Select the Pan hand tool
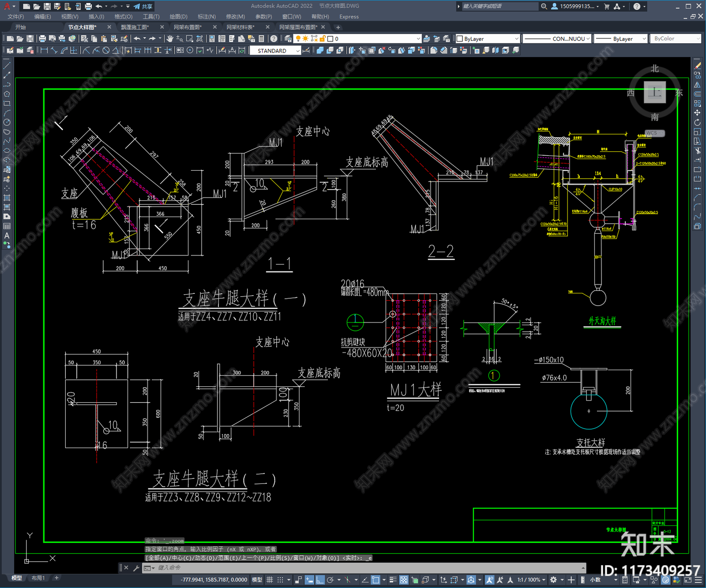 point(170,39)
